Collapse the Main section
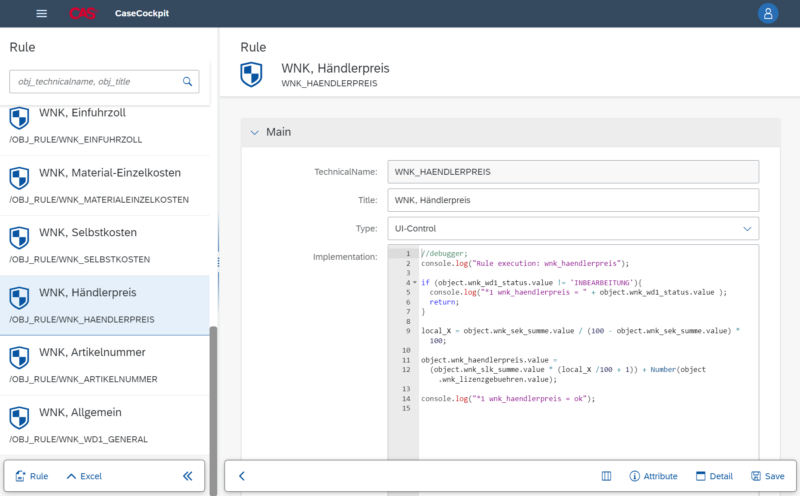The image size is (800, 496). (x=255, y=133)
